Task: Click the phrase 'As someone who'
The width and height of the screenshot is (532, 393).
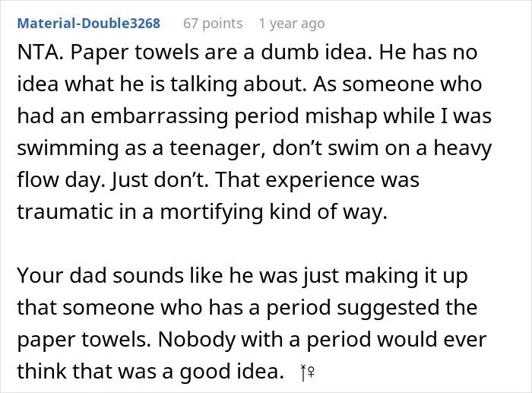Action: tap(397, 84)
